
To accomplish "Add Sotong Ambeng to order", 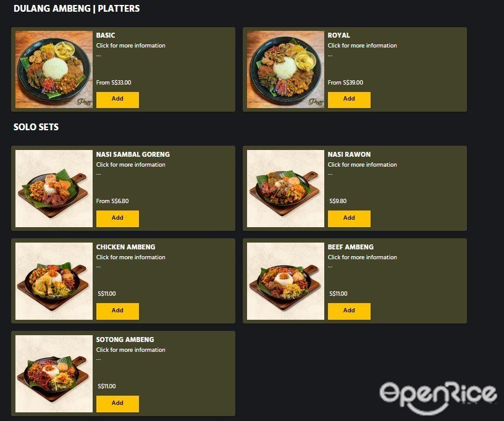I will pyautogui.click(x=117, y=404).
